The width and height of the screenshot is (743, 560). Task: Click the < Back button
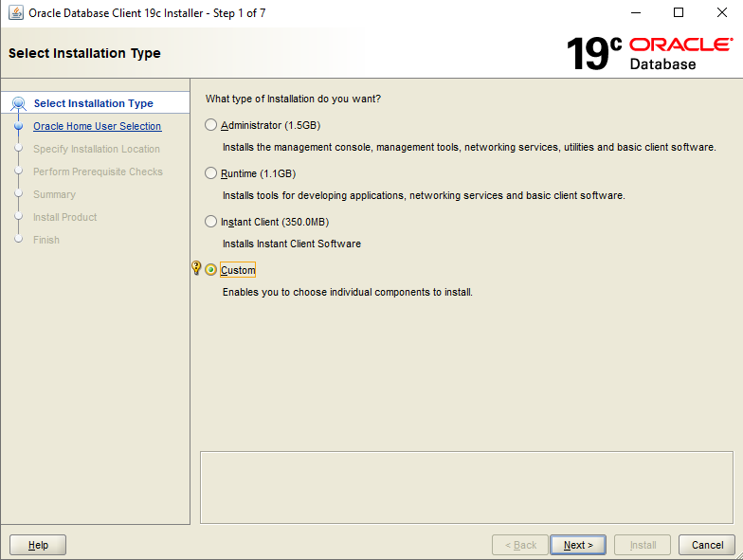[x=520, y=545]
